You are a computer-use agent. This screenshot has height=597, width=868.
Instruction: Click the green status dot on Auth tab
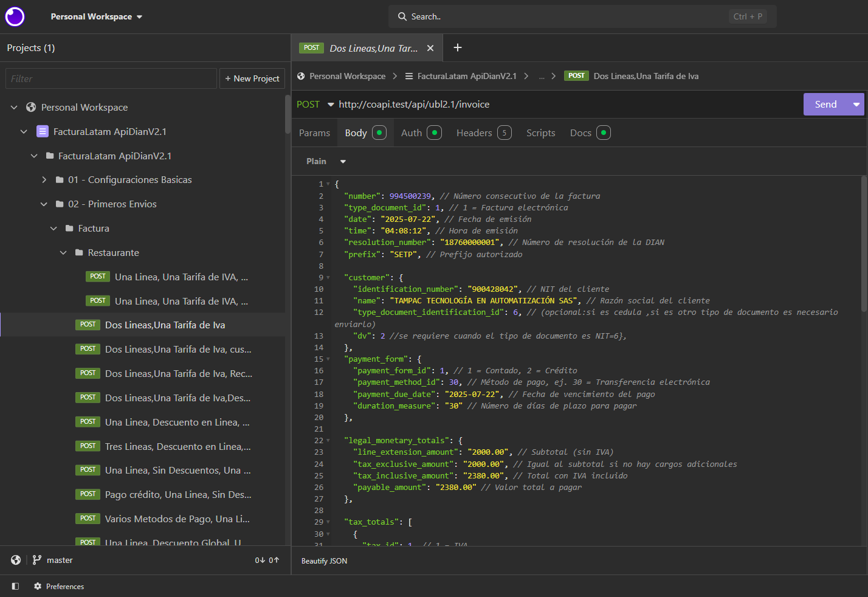(x=435, y=133)
